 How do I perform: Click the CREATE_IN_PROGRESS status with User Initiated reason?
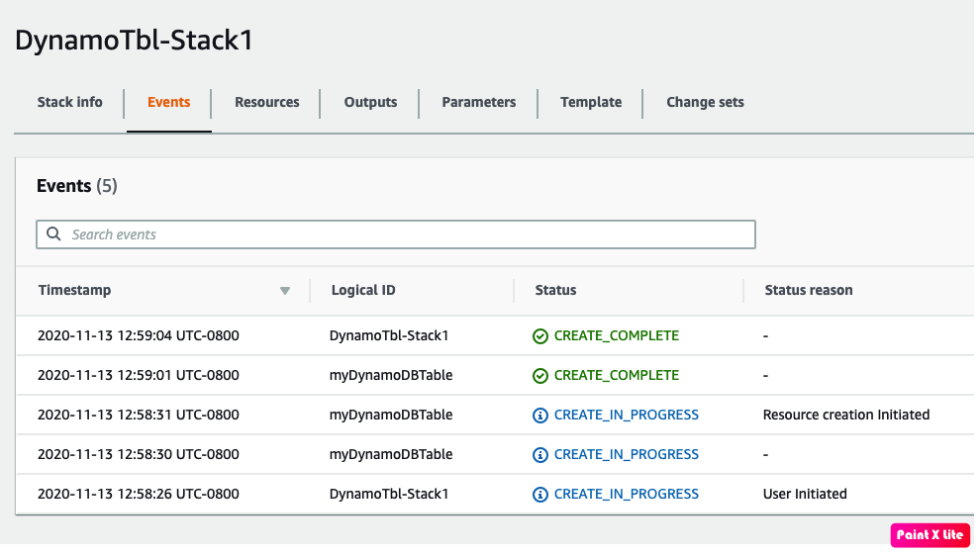coord(626,494)
